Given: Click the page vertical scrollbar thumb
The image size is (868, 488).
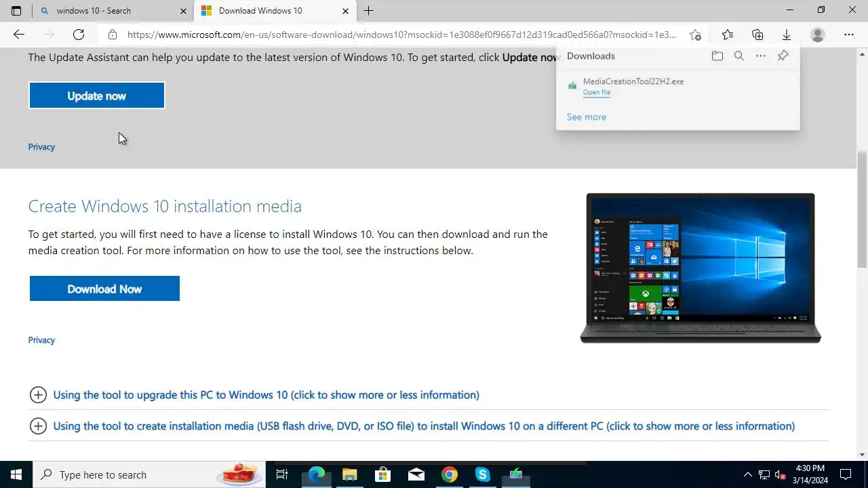Looking at the screenshot, I should click(862, 209).
